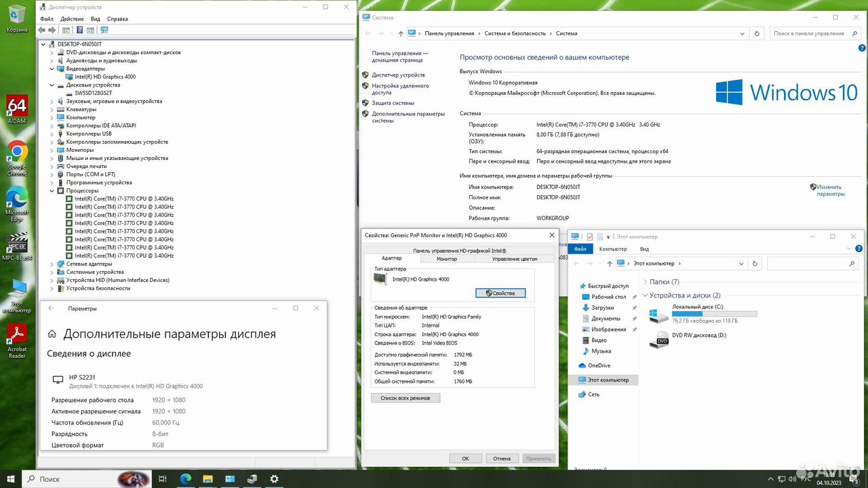Open address dropdown in Explorer window
Image resolution: width=868 pixels, height=488 pixels.
coord(740,264)
